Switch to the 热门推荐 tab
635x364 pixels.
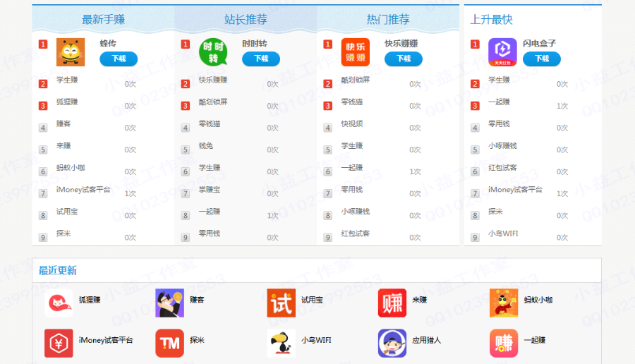(x=388, y=19)
